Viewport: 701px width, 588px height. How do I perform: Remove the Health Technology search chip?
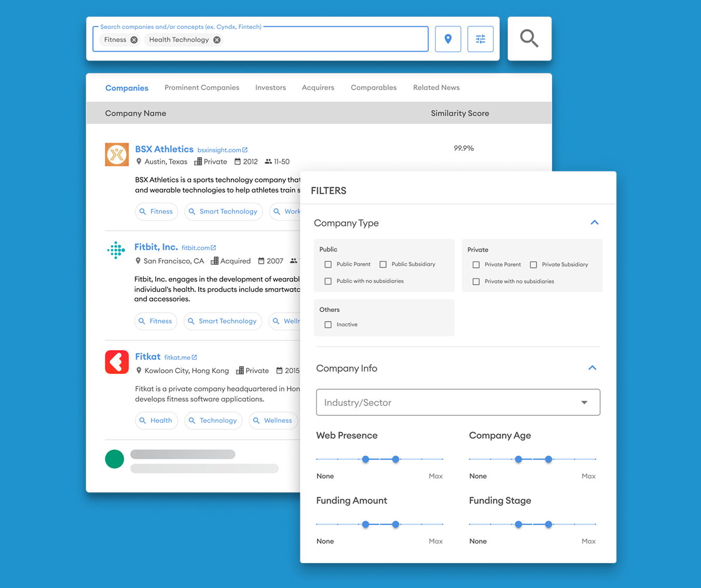coord(217,40)
